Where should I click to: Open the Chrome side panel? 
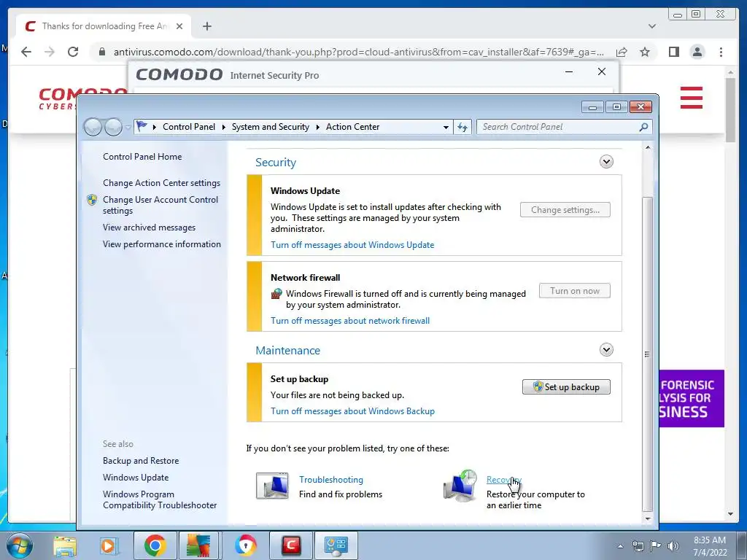pyautogui.click(x=673, y=52)
